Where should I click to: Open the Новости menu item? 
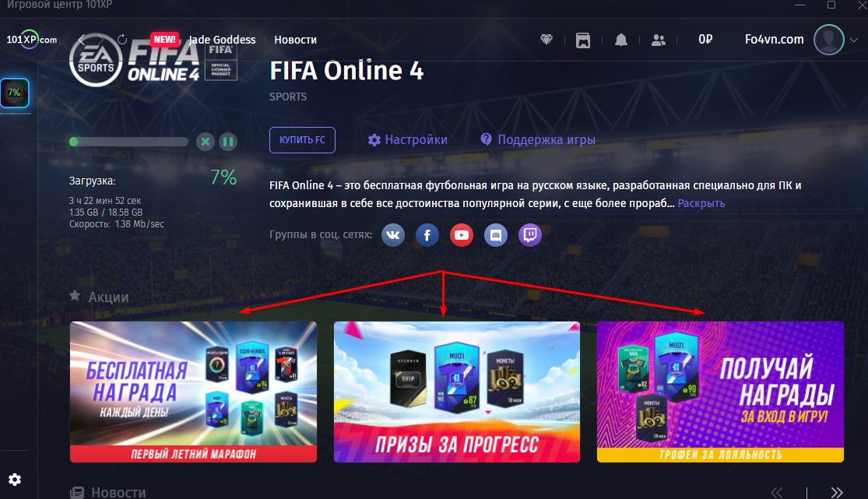pyautogui.click(x=296, y=40)
